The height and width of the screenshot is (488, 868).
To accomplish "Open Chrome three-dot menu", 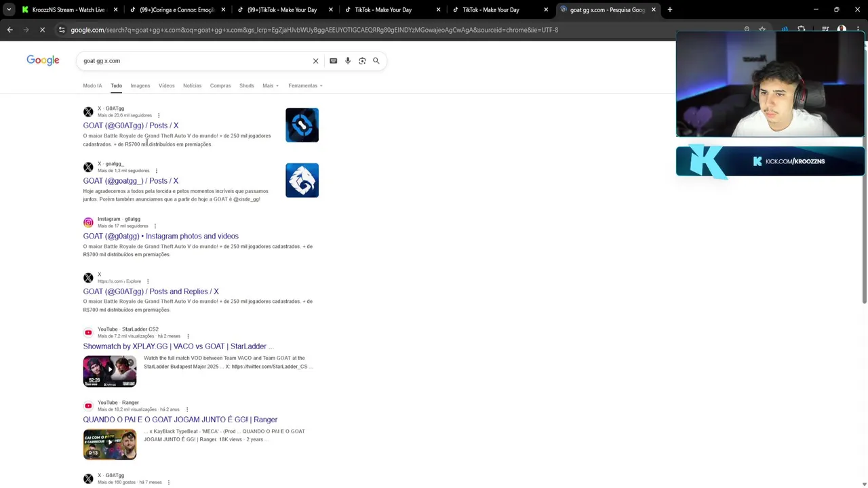I will pos(857,30).
